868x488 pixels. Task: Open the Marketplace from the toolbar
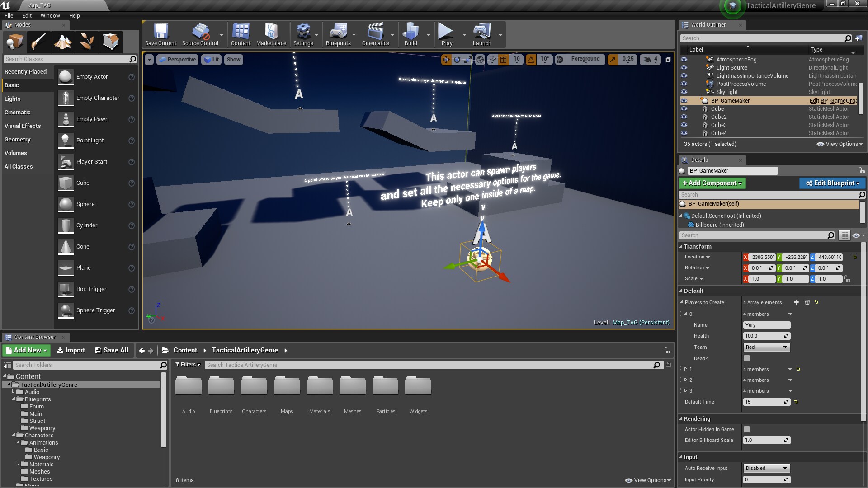click(x=271, y=34)
